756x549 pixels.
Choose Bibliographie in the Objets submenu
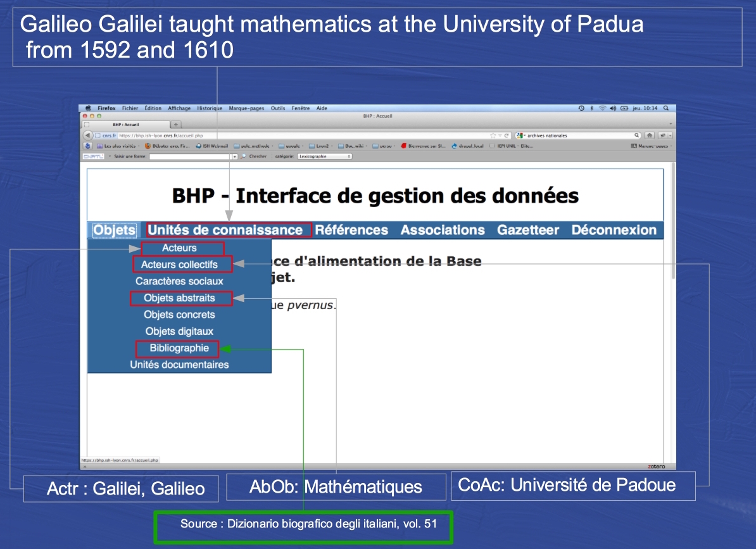click(x=179, y=348)
